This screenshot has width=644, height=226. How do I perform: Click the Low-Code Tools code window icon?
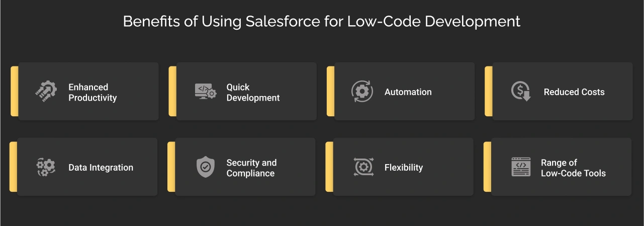pyautogui.click(x=521, y=167)
